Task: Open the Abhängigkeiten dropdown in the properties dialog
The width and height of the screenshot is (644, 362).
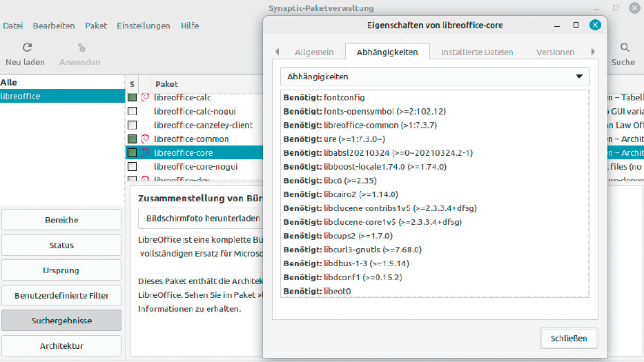Action: [x=435, y=77]
